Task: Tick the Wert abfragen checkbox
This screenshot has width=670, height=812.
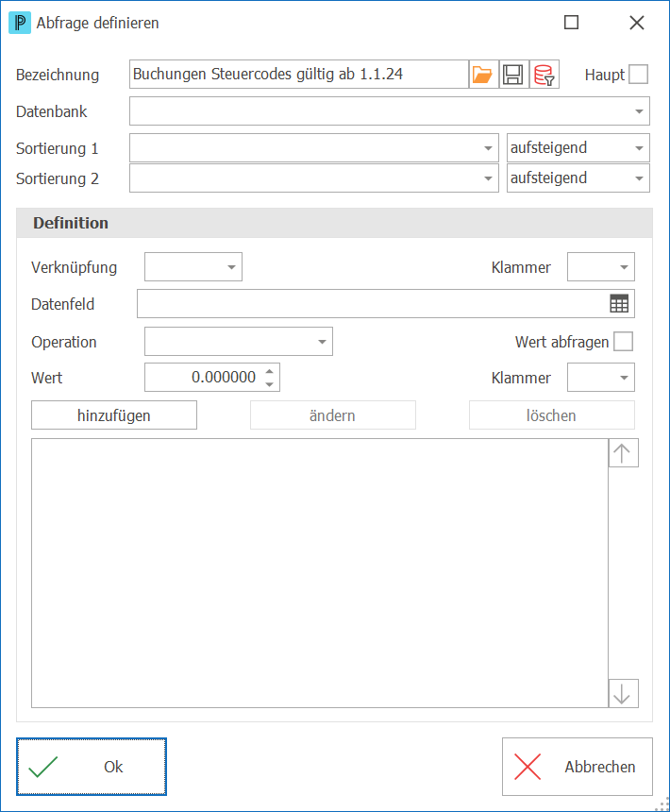Action: (623, 341)
